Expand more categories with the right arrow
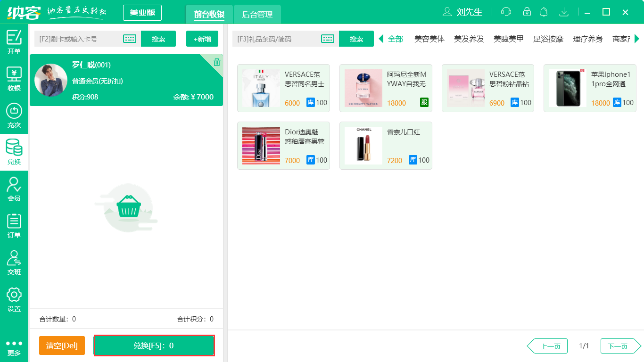Viewport: 644px width, 362px height. pos(637,39)
